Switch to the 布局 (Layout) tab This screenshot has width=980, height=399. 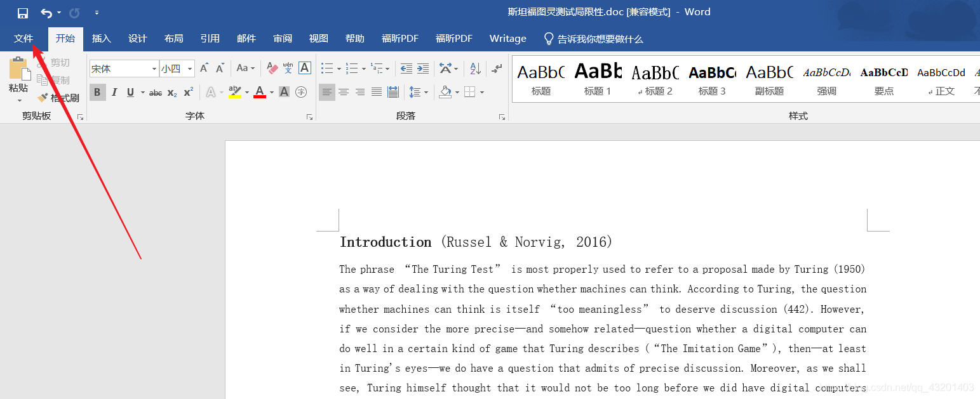click(173, 39)
